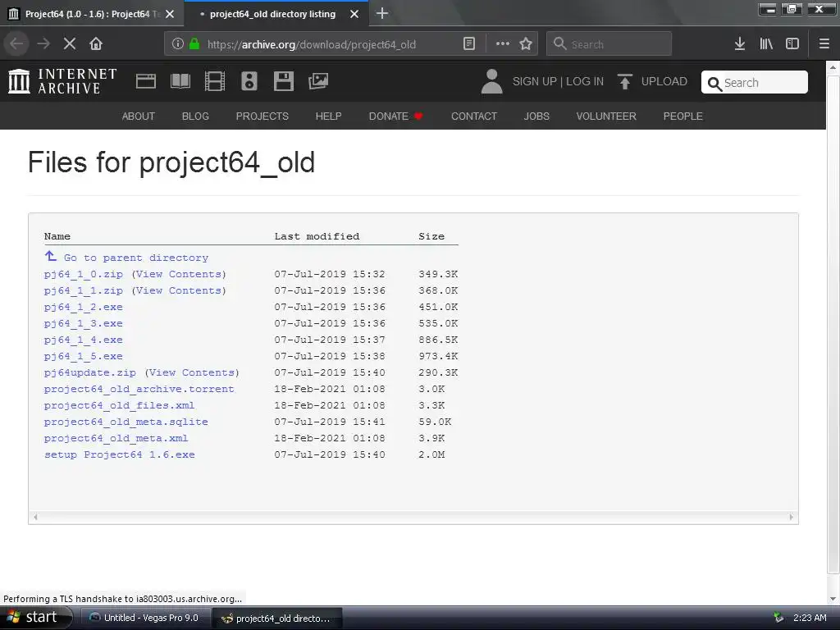Open project64_old_meta.sqlite link

(126, 422)
